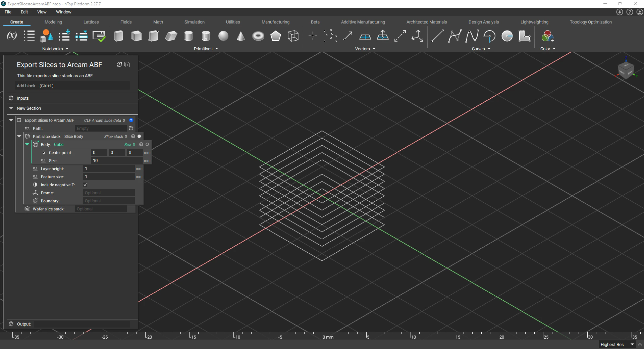The height and width of the screenshot is (349, 644).
Task: Click the add list item icon
Action: point(64,36)
